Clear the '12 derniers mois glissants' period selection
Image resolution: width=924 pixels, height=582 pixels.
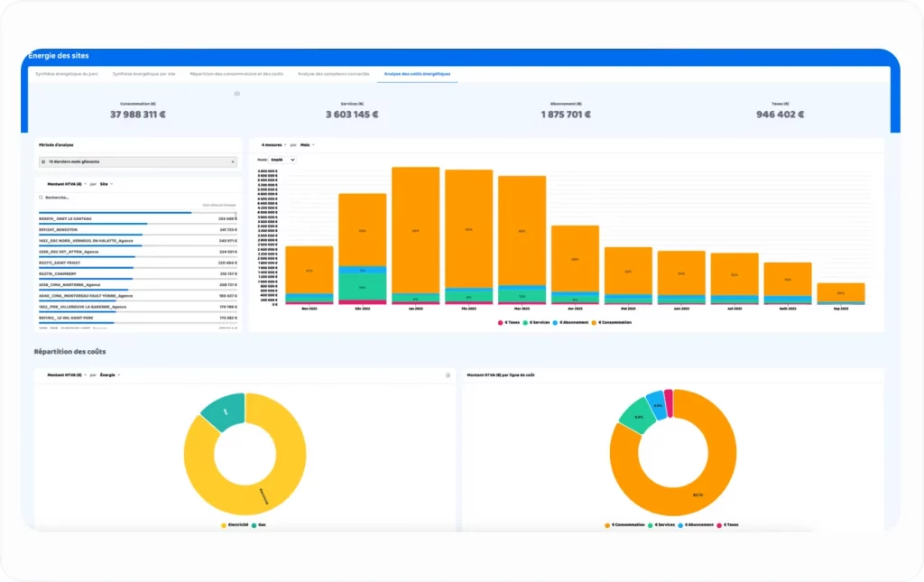click(234, 162)
